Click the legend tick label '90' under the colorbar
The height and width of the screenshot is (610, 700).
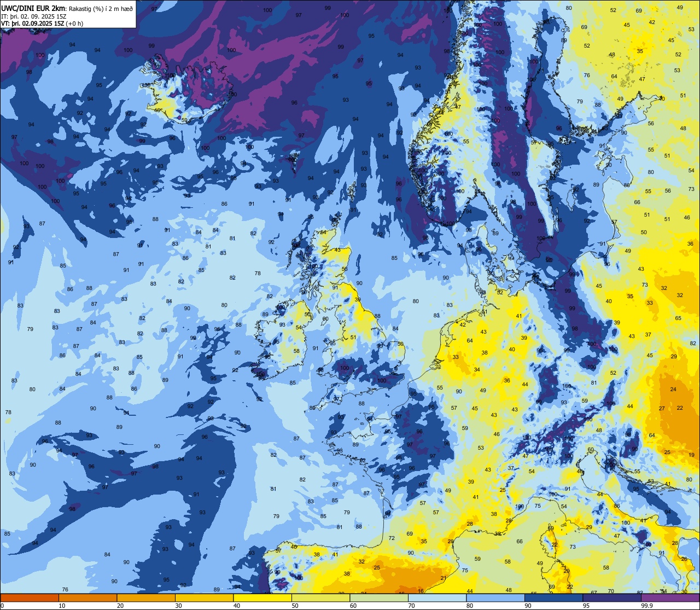[528, 606]
